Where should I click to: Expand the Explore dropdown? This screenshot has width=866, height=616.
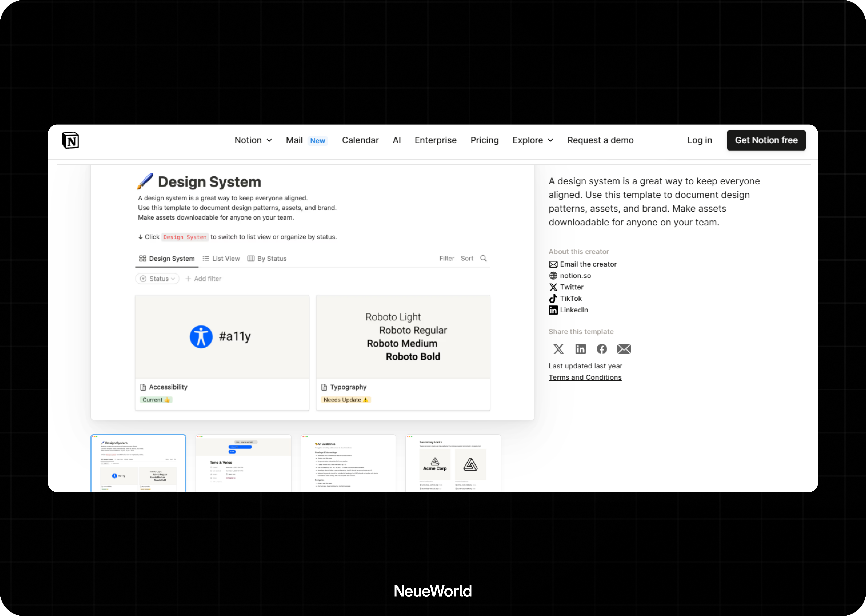coord(533,140)
